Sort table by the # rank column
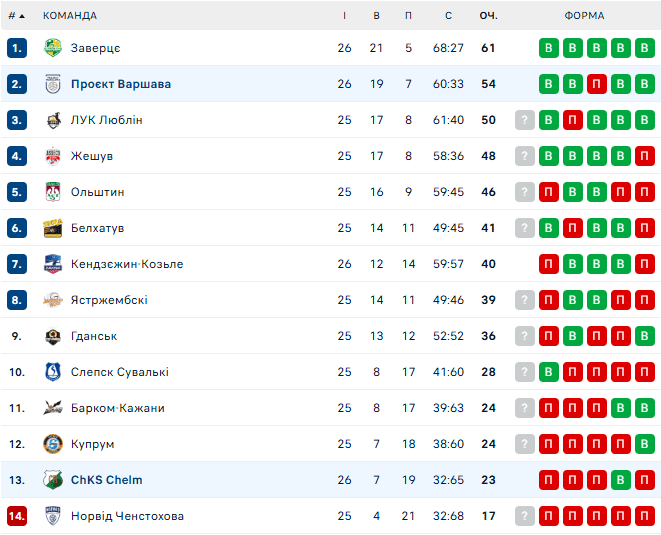This screenshot has height=535, width=661. point(16,15)
